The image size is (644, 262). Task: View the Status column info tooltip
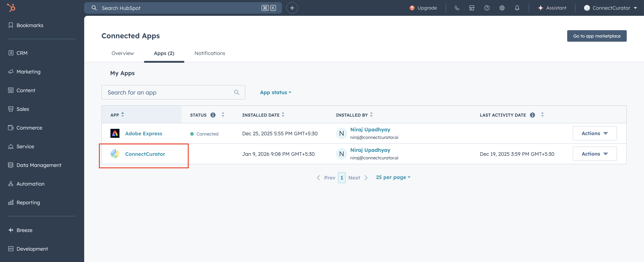click(213, 115)
